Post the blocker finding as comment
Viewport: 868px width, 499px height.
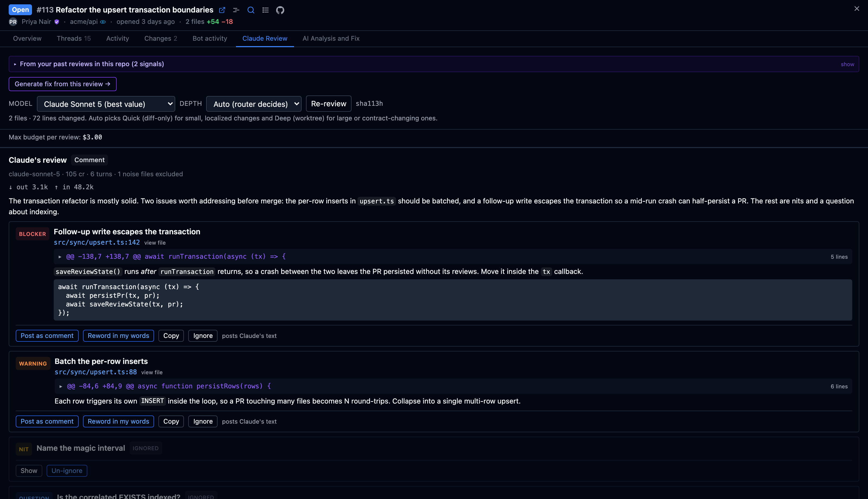click(x=47, y=336)
